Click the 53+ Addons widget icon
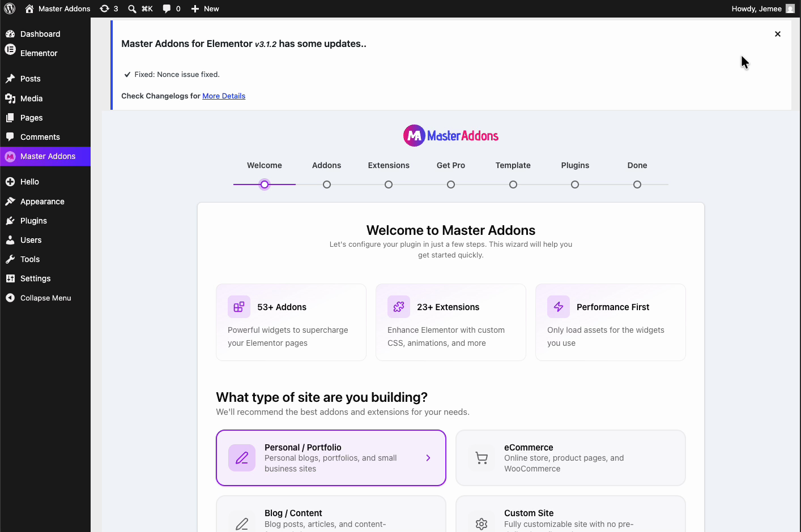 [239, 307]
